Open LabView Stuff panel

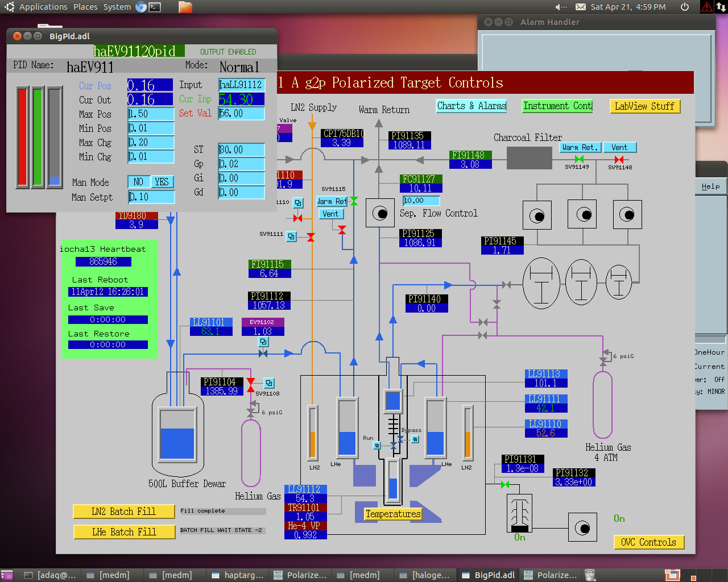click(x=644, y=106)
